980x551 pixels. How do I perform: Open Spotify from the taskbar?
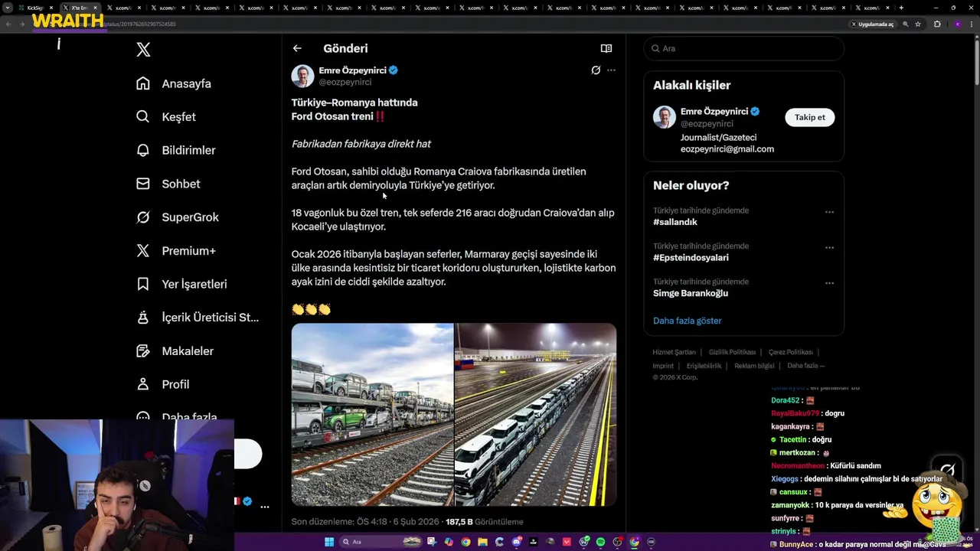click(600, 542)
